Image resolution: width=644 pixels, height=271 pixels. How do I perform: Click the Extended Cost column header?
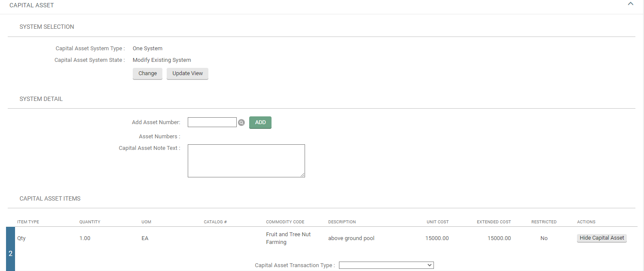494,222
